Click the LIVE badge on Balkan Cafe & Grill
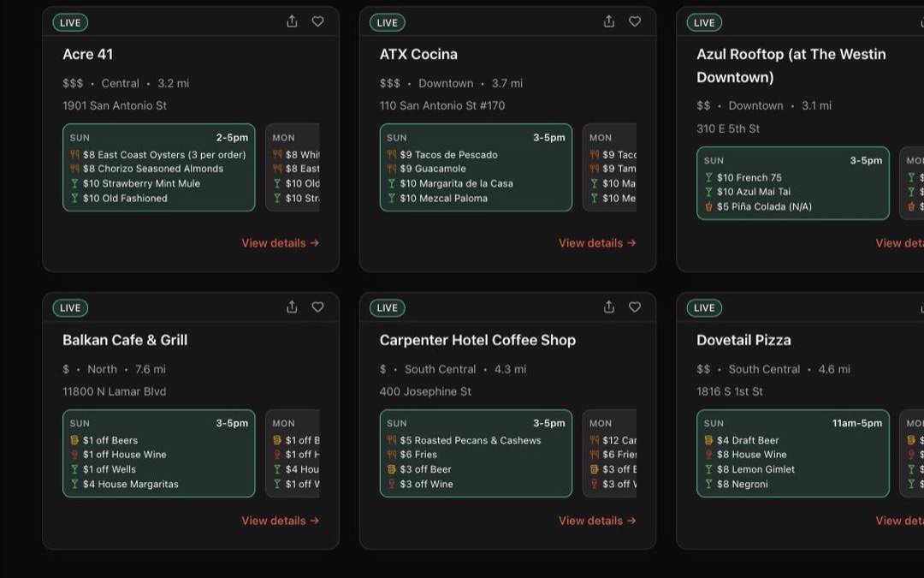Viewport: 924px width, 578px height. coord(70,308)
